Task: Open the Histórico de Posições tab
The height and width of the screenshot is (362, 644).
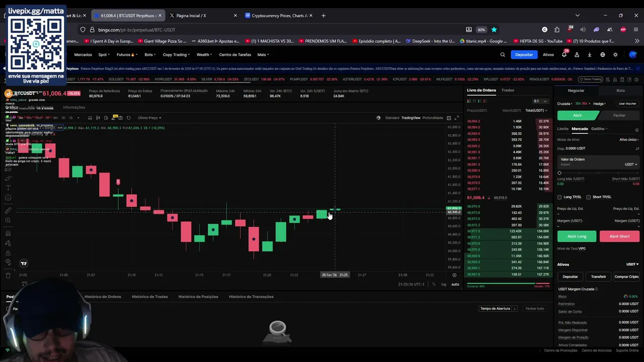Action: pos(198,297)
